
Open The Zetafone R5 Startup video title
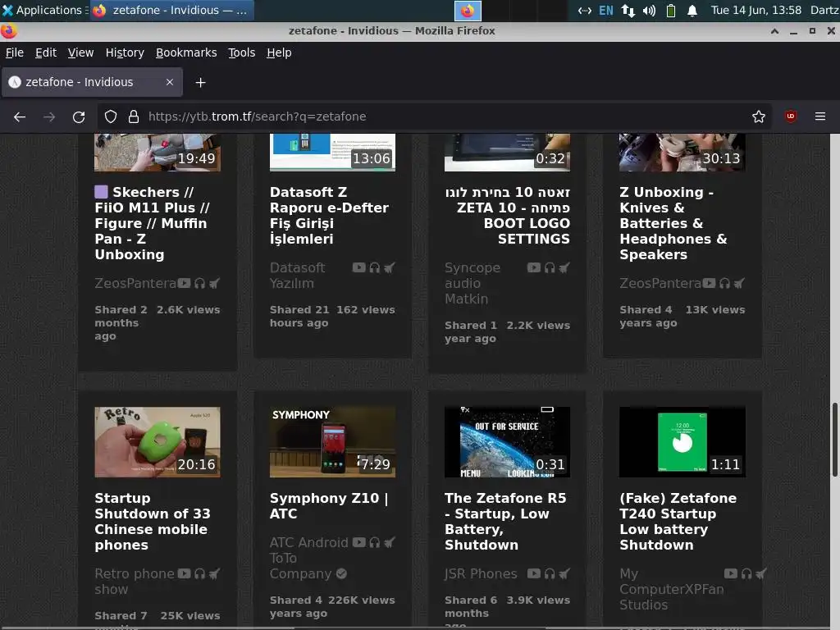coord(505,521)
